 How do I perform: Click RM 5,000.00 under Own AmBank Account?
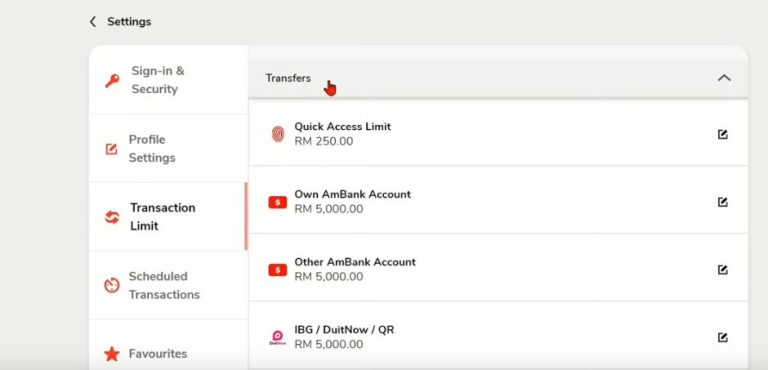(x=329, y=209)
